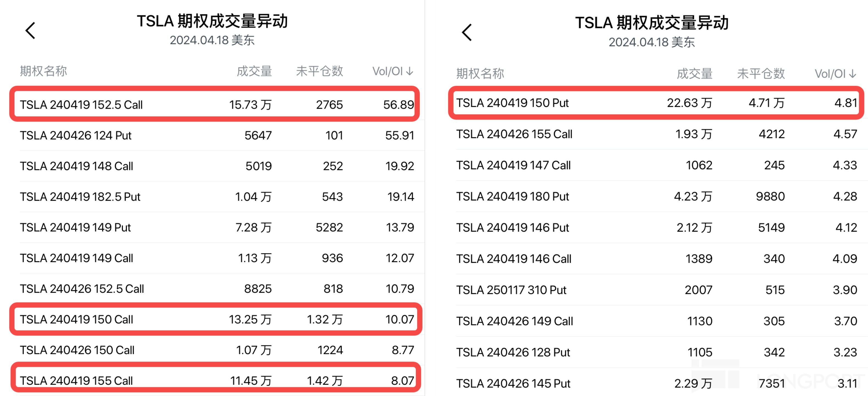Open the TSLA 240419 155 Call row
Image resolution: width=868 pixels, height=396 pixels.
click(76, 381)
